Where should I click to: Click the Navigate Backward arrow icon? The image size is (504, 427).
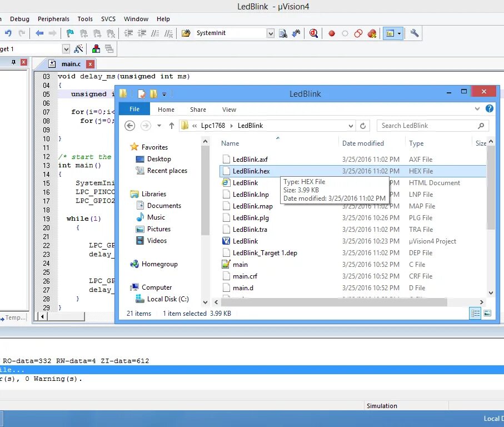[x=38, y=33]
